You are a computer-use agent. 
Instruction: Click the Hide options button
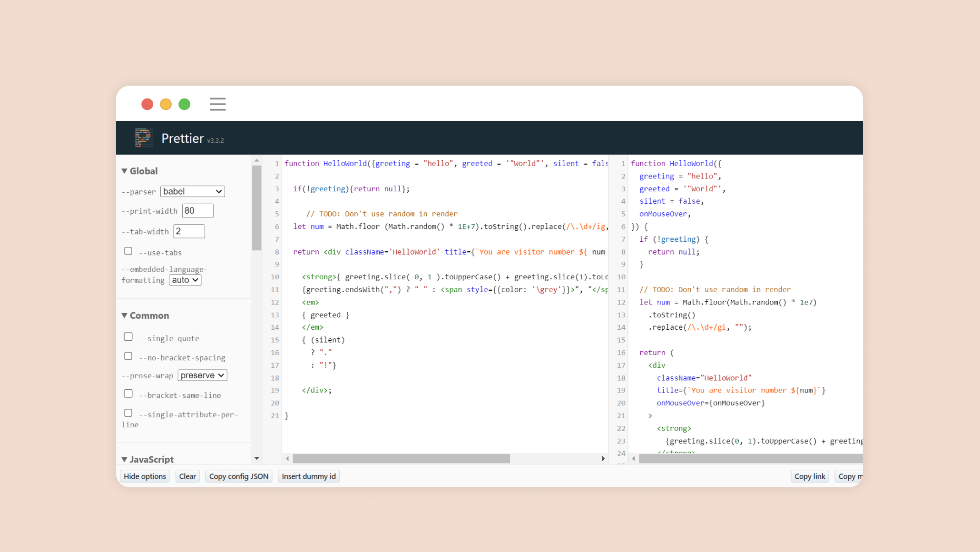[x=145, y=476]
